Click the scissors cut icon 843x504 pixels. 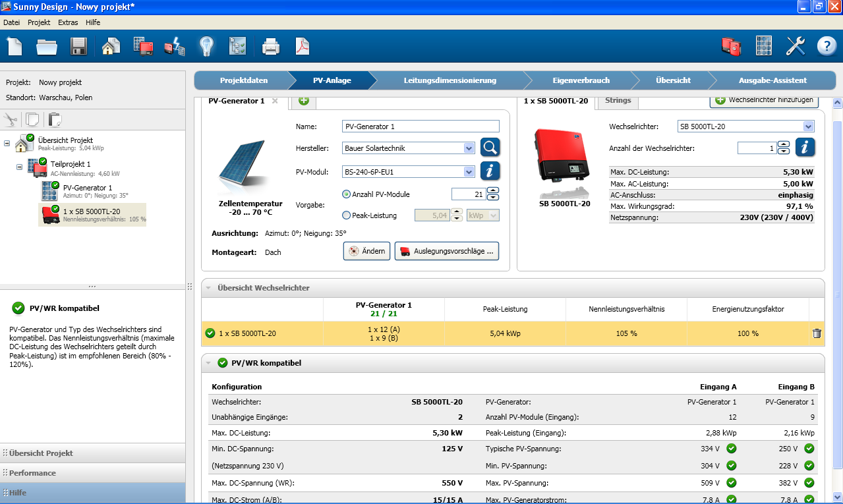click(x=11, y=119)
